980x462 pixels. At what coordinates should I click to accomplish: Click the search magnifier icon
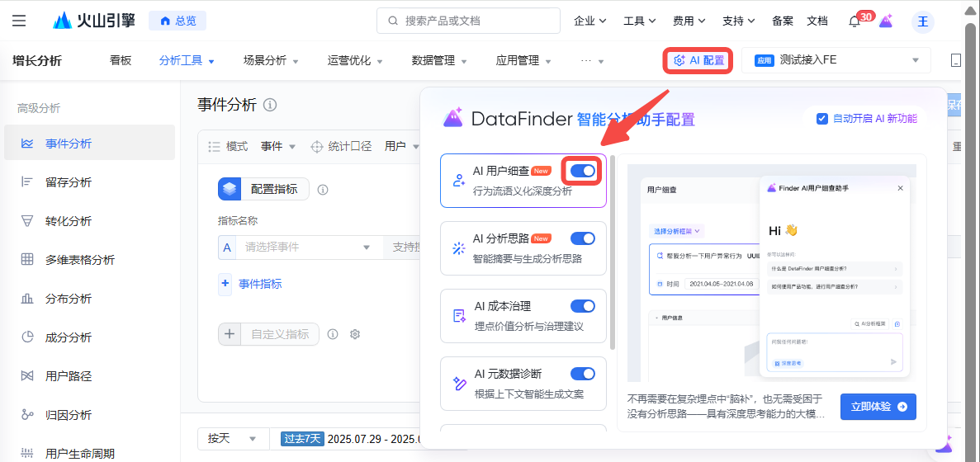[393, 21]
